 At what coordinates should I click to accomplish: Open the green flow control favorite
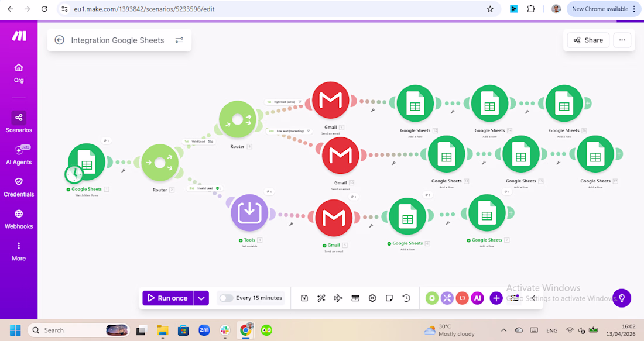(x=431, y=298)
